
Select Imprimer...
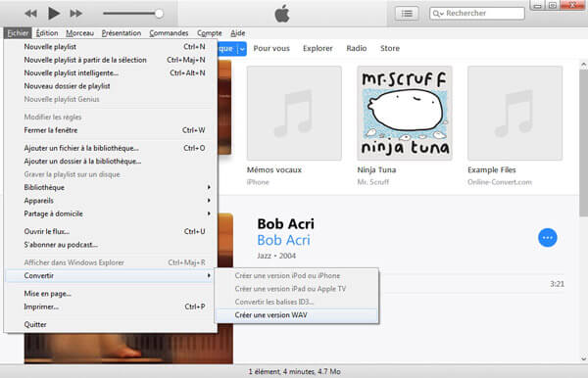click(110, 307)
